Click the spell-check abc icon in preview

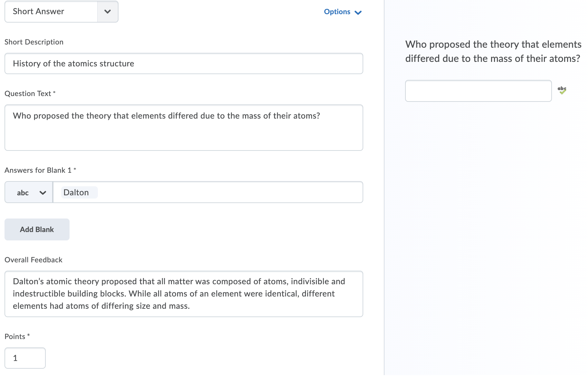coord(562,90)
